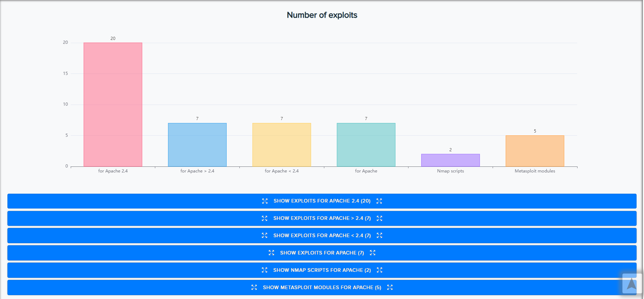Click the y-axis tick label "15"
Viewport: 644px width, 299px height.
(x=65, y=74)
